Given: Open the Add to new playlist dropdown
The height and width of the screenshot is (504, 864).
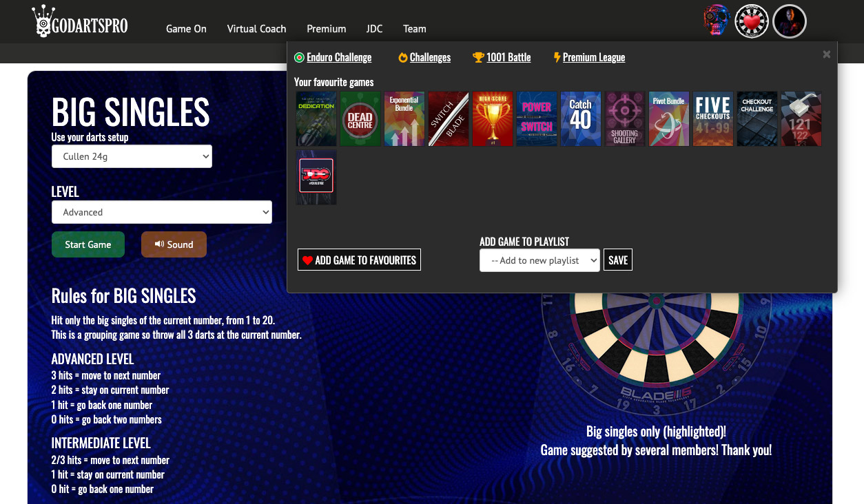Looking at the screenshot, I should [539, 260].
